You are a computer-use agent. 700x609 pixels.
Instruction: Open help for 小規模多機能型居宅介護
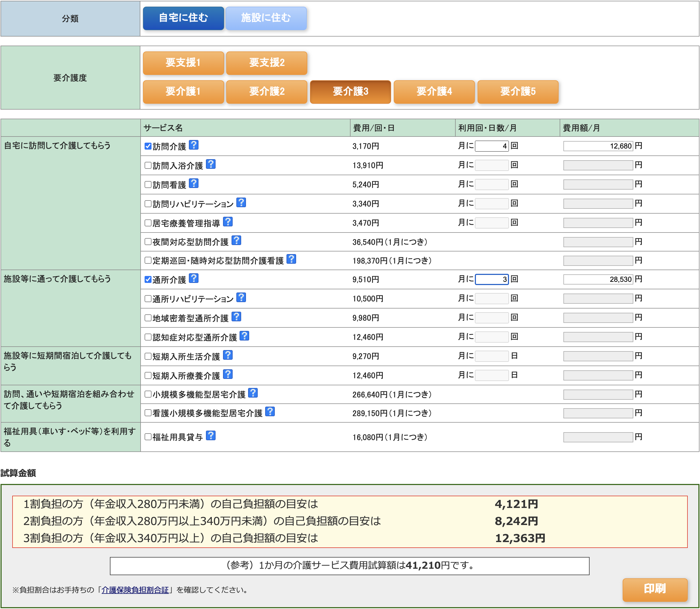click(x=253, y=393)
